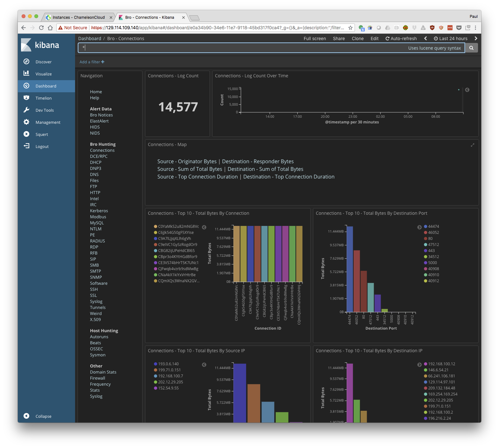499x448 pixels.
Task: Open the Domain Stats link
Action: (x=103, y=372)
